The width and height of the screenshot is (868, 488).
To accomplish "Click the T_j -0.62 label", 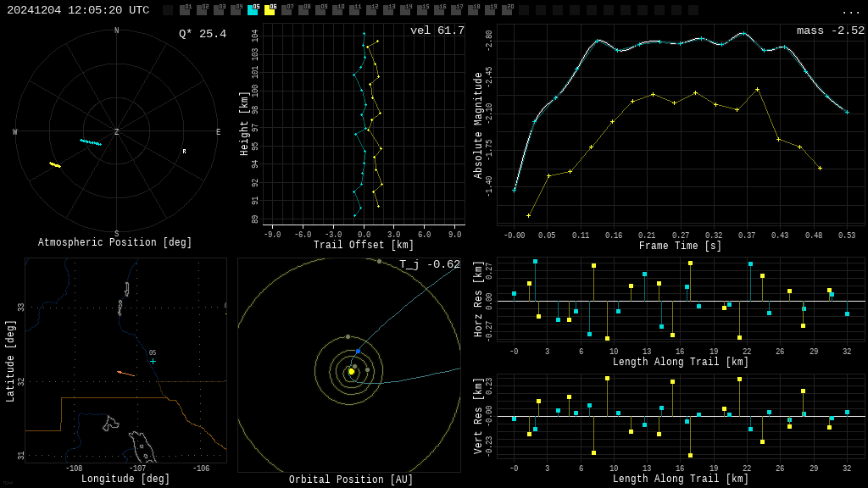I will (430, 264).
